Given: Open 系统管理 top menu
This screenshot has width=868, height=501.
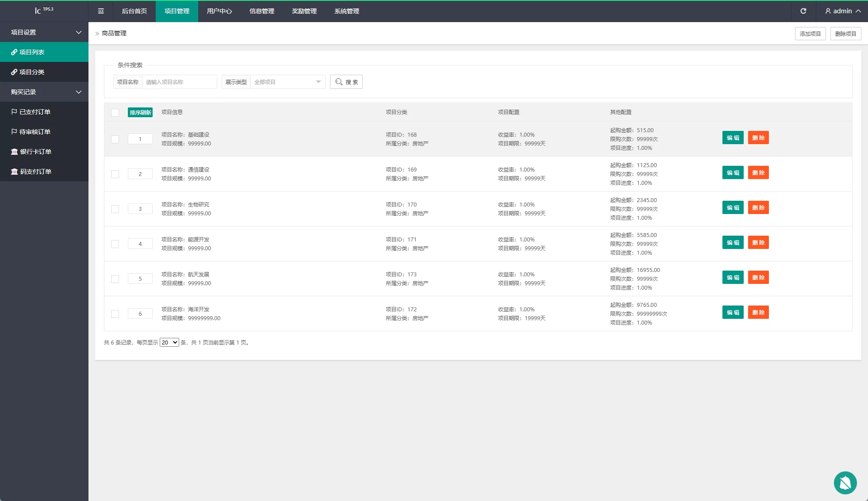Looking at the screenshot, I should click(346, 11).
